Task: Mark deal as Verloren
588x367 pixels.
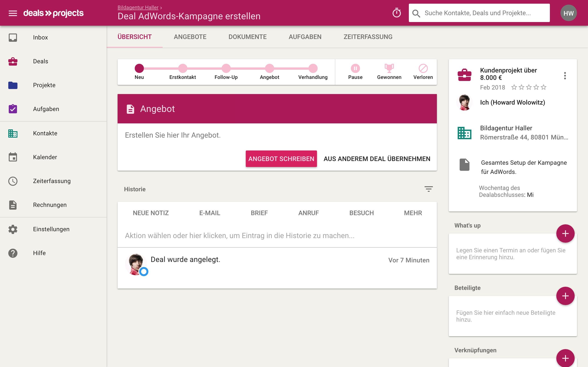Action: pos(423,68)
